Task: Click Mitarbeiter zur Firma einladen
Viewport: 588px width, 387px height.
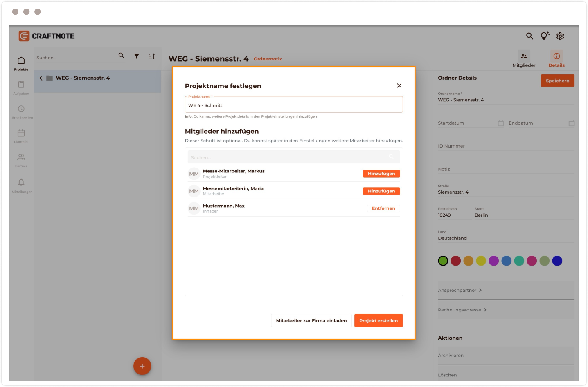Action: coord(311,321)
